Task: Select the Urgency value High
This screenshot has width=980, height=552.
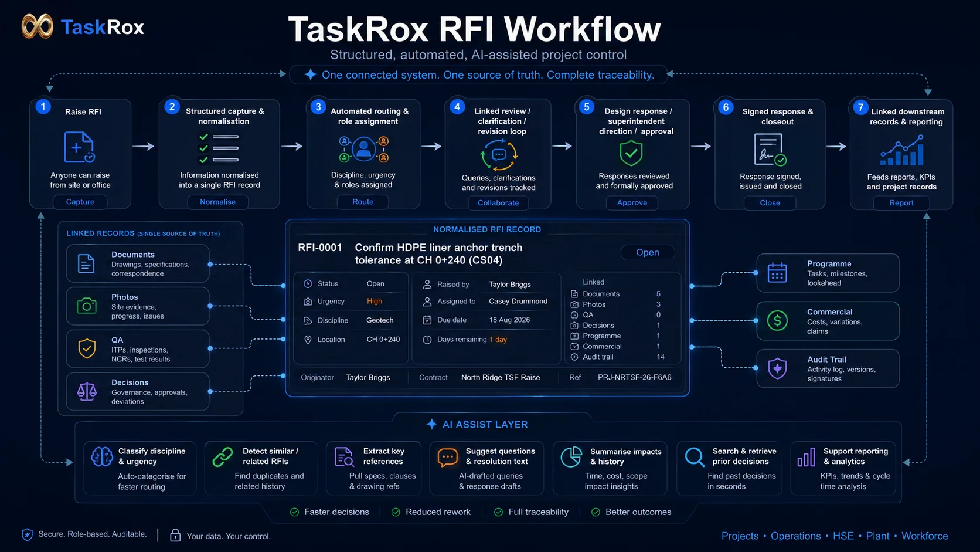Action: (374, 301)
